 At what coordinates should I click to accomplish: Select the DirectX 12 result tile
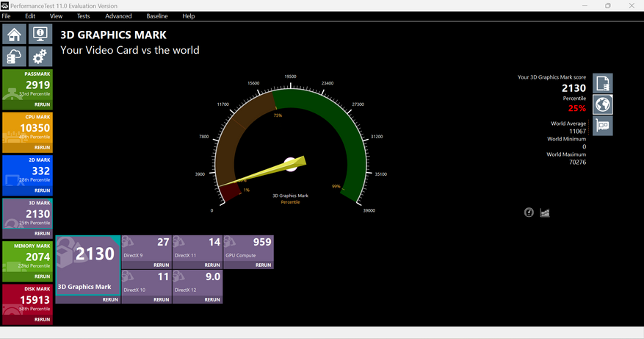click(198, 283)
